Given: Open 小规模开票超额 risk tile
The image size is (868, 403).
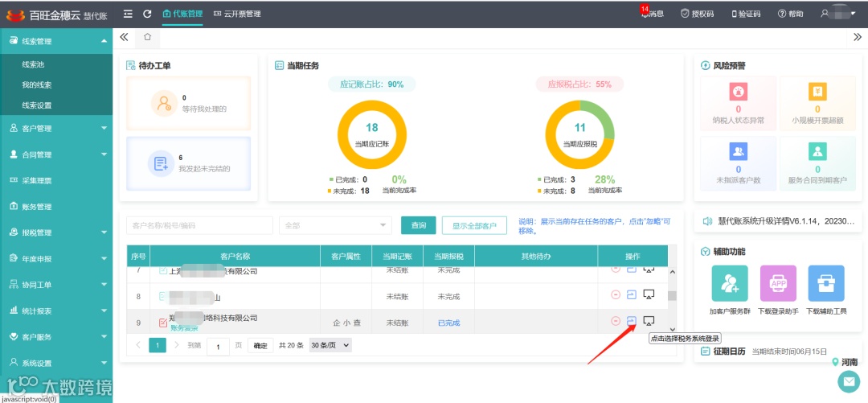Looking at the screenshot, I should pyautogui.click(x=817, y=104).
